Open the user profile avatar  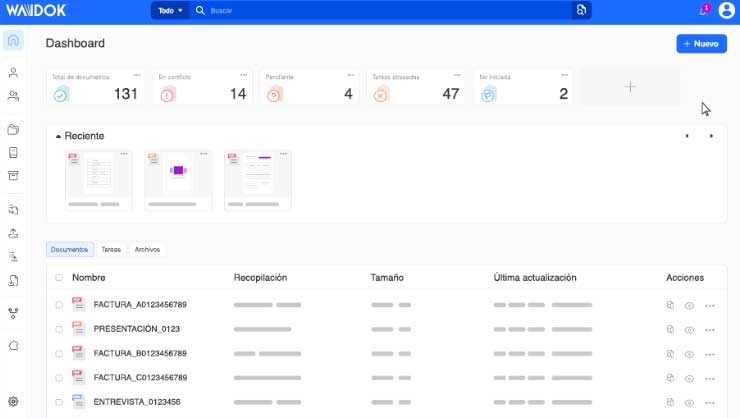(725, 11)
